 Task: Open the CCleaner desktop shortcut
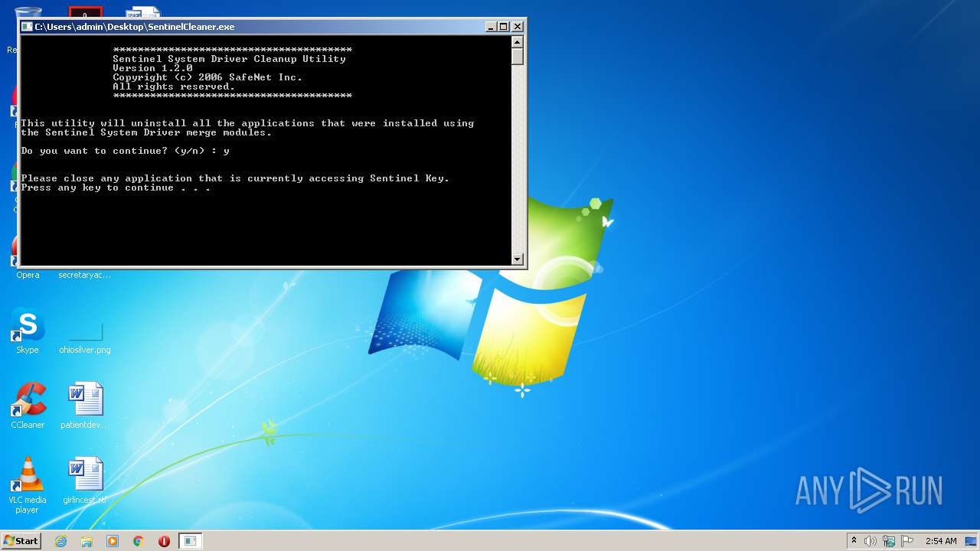tap(28, 406)
